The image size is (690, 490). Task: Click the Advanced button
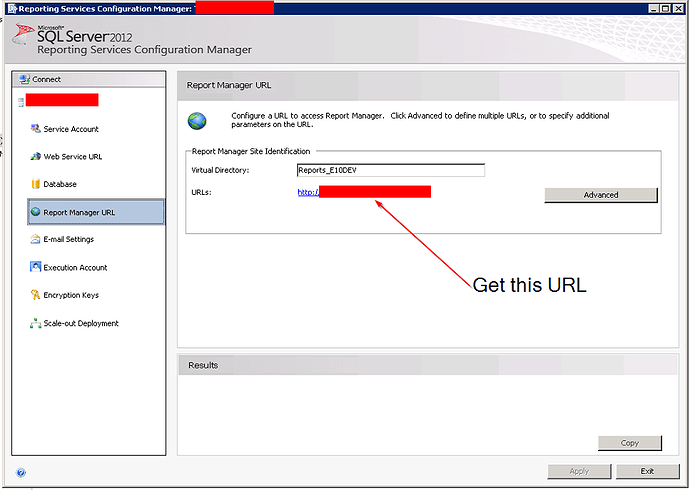pyautogui.click(x=601, y=195)
